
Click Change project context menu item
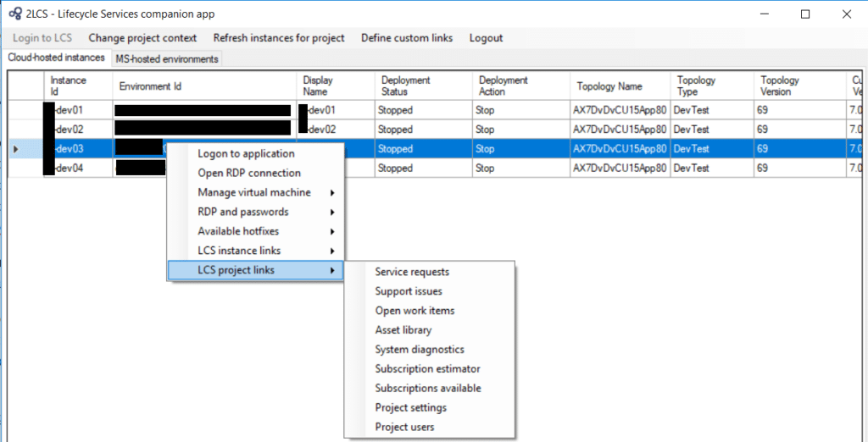click(x=142, y=38)
